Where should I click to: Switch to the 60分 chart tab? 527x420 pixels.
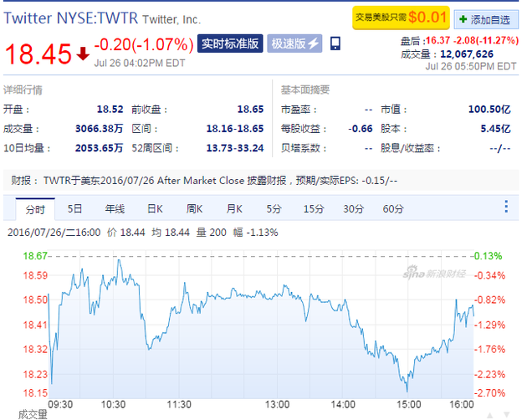pos(393,209)
